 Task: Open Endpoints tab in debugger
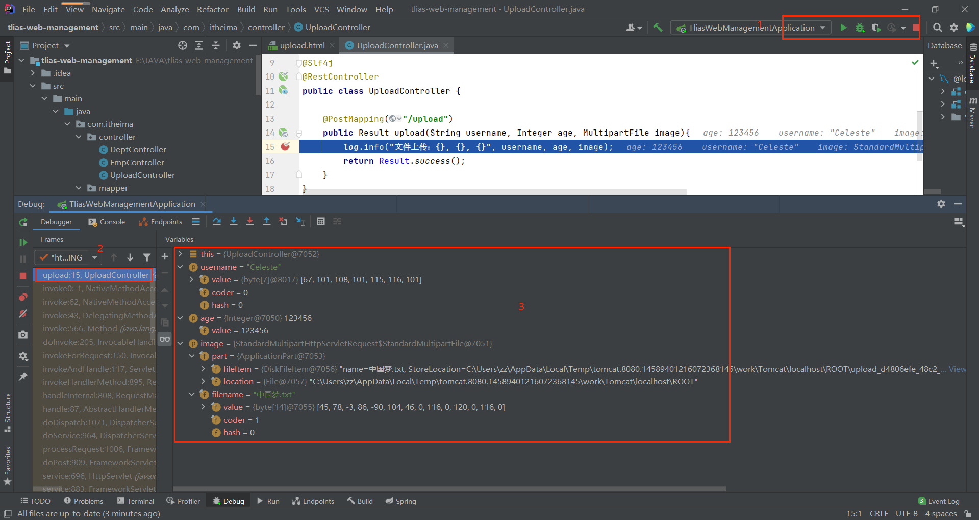point(161,222)
